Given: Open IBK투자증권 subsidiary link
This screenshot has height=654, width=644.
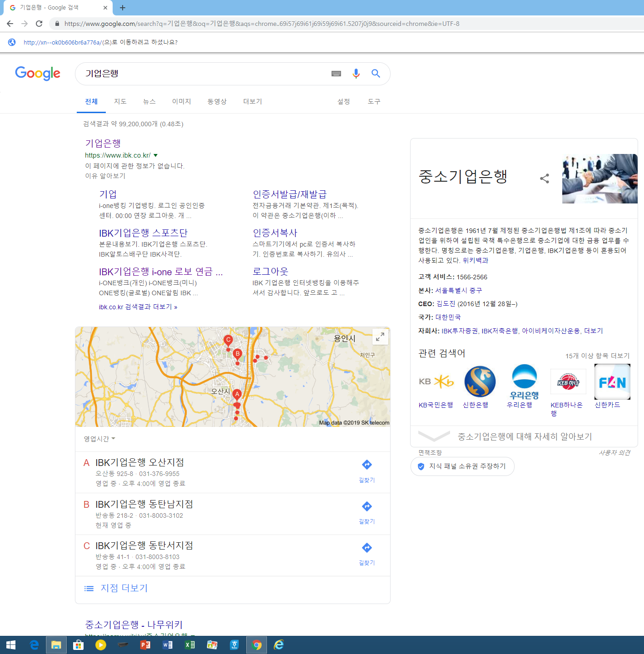Looking at the screenshot, I should coord(460,331).
